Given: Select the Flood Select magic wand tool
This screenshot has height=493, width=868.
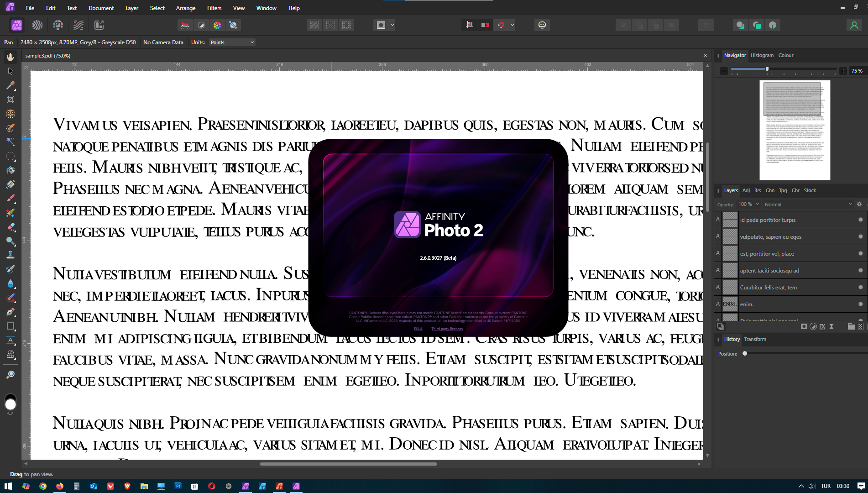Looking at the screenshot, I should [x=10, y=142].
